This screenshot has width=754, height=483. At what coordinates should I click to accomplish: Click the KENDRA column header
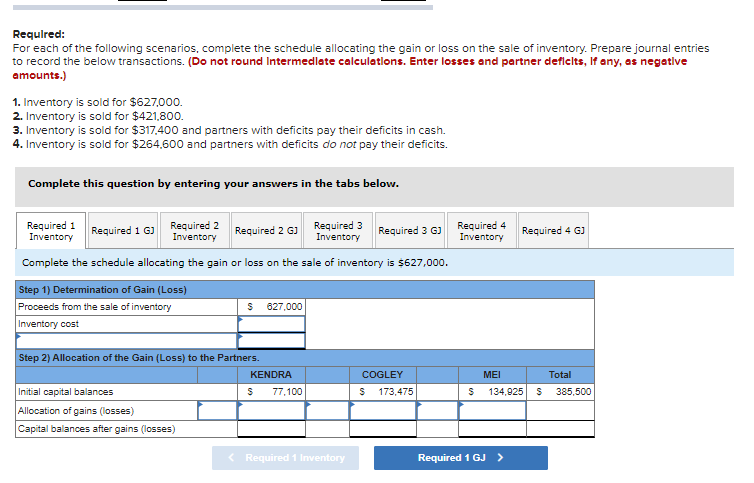pos(271,375)
